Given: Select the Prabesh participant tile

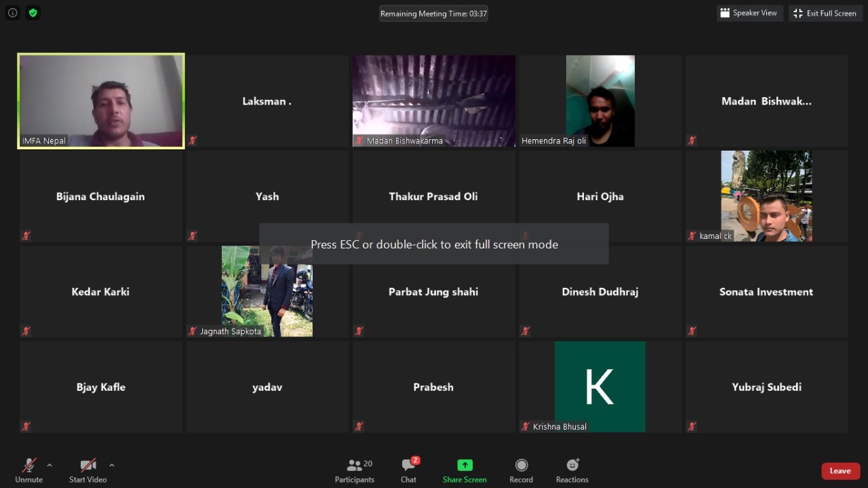Looking at the screenshot, I should (x=434, y=387).
